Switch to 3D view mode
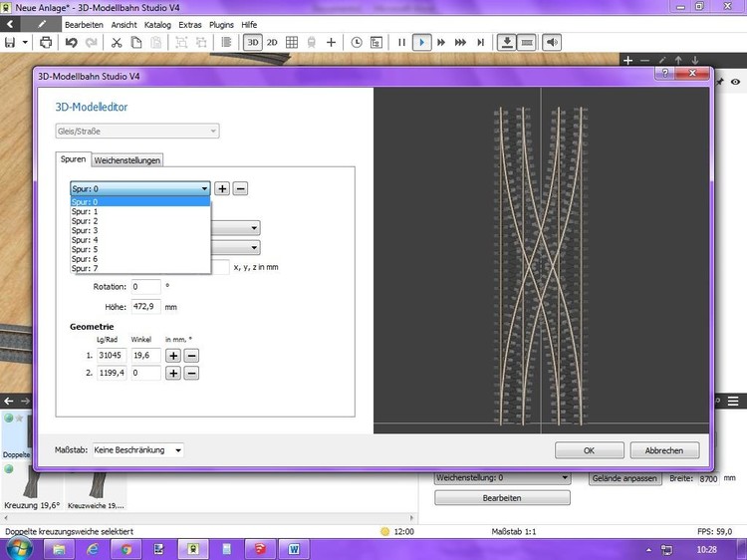 coord(253,43)
